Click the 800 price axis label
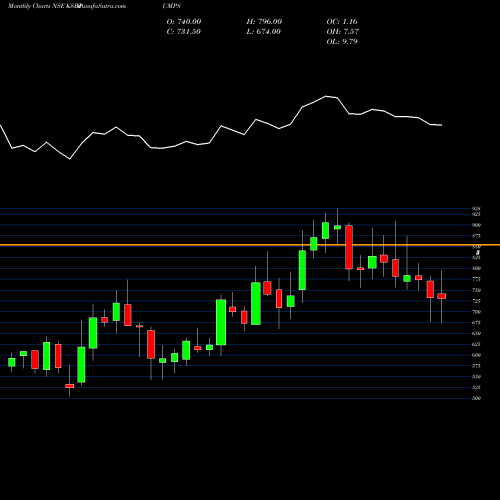 476,268
